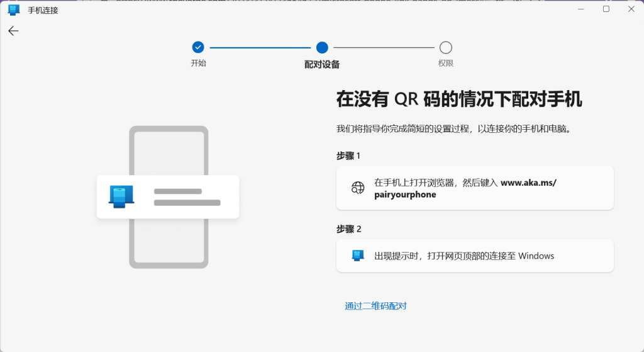Click the Phone Link icon in step 2 card
Screen dimensions: 644x352
[x=358, y=256]
